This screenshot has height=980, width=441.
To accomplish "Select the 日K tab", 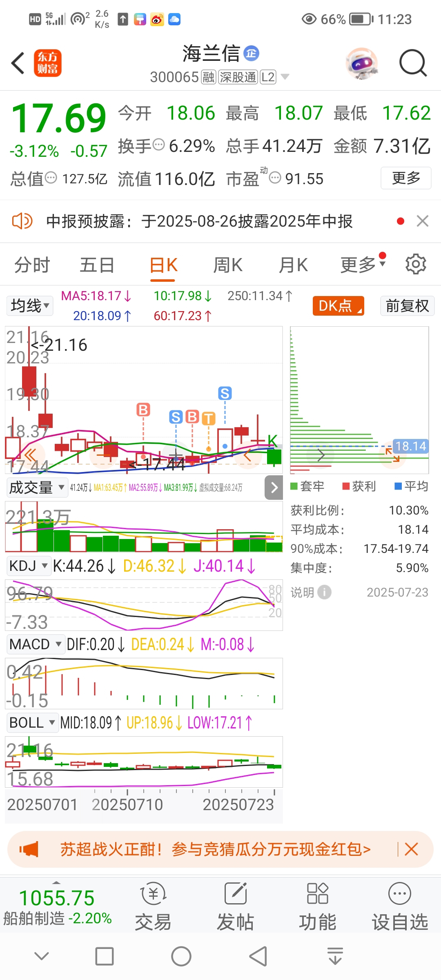I will coord(163,265).
